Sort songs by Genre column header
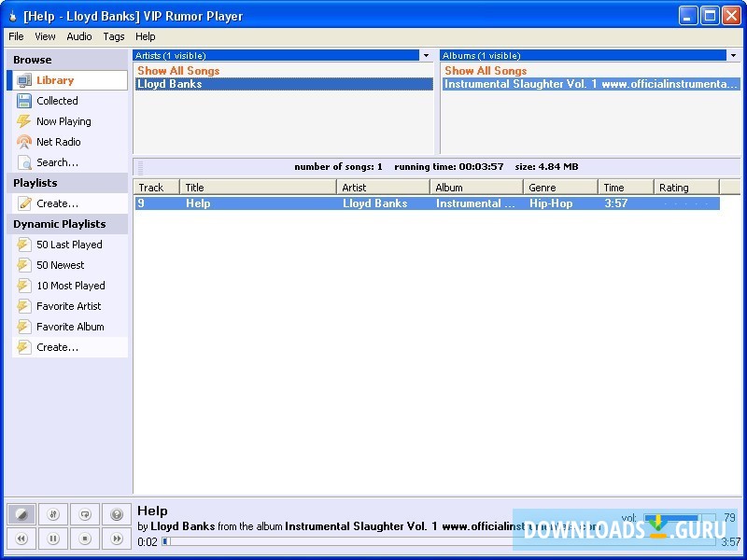Screen dimensions: 747x560 coord(561,188)
